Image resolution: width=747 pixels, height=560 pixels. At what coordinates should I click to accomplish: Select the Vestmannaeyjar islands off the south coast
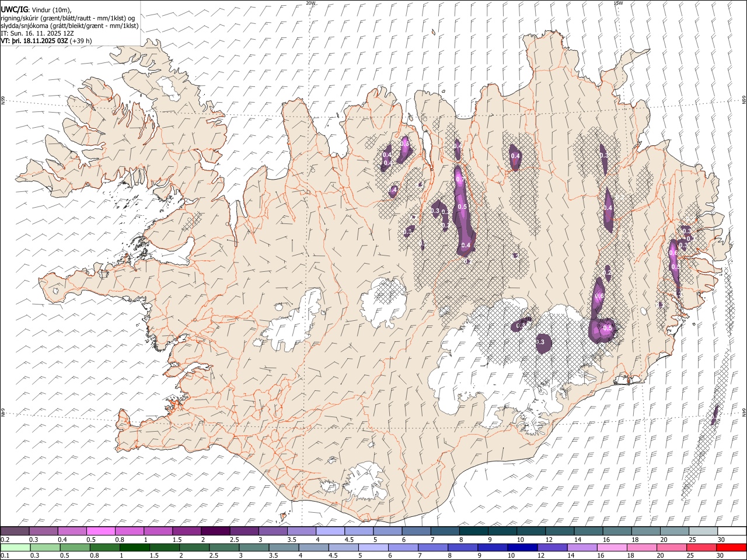pyautogui.click(x=285, y=516)
